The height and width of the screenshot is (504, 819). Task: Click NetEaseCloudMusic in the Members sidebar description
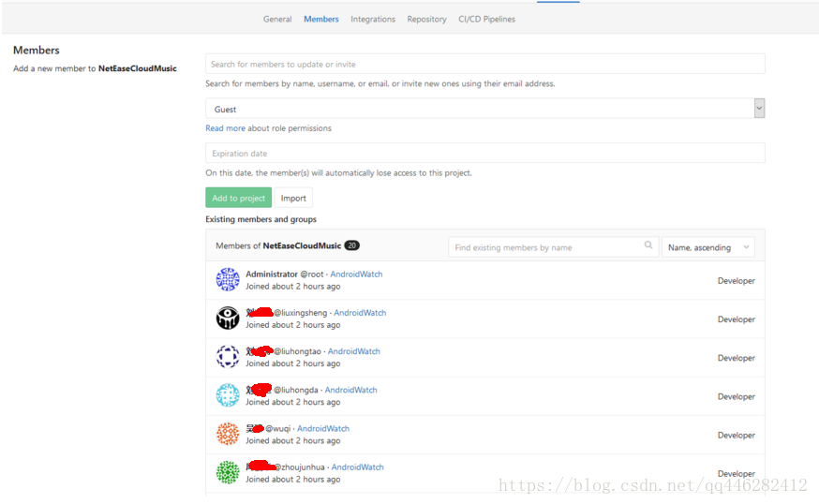click(x=138, y=68)
